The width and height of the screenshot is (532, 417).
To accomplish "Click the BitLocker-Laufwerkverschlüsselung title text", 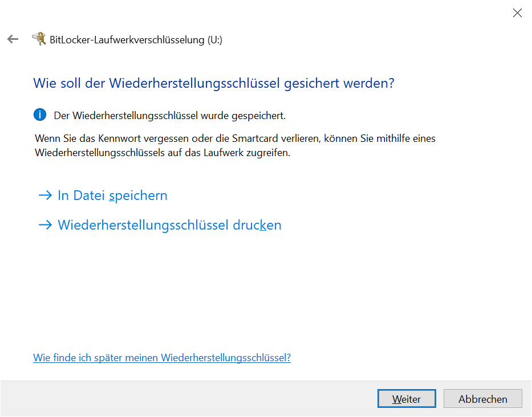I will (127, 40).
